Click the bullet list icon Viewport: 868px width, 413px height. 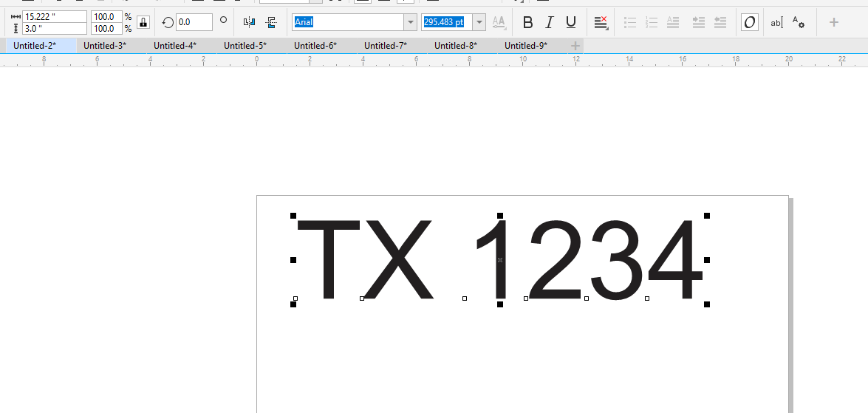(x=630, y=22)
